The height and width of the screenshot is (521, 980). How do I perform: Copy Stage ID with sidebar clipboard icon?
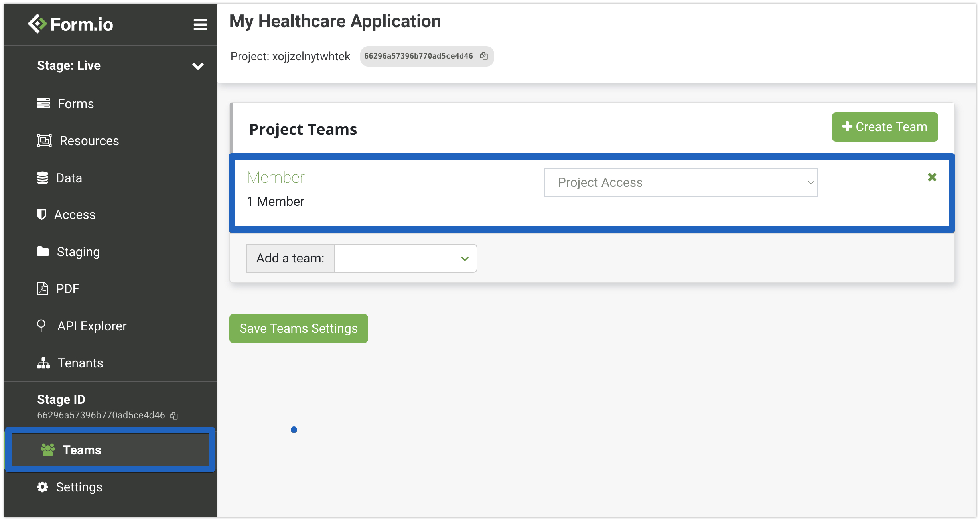(x=174, y=416)
